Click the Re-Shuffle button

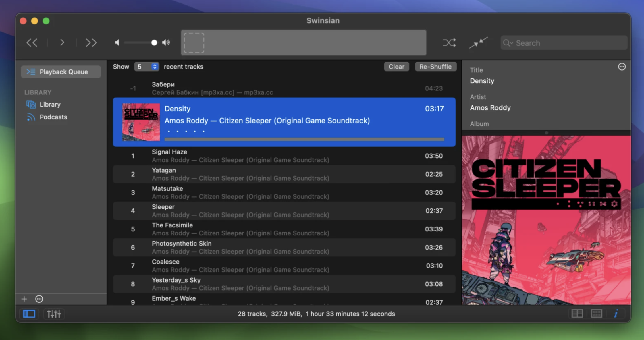(x=435, y=67)
